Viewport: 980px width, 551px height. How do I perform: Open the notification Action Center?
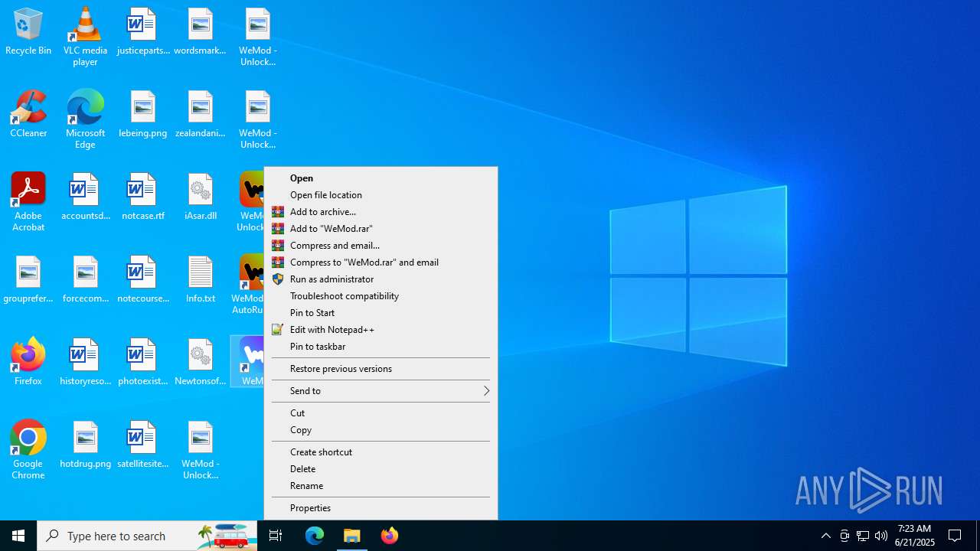[x=955, y=536]
